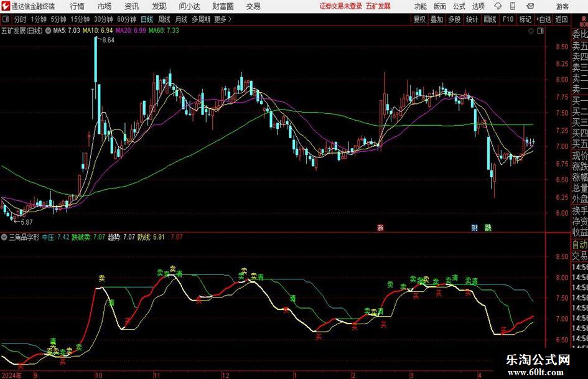Select the 周线 period tab
The width and height of the screenshot is (588, 379).
164,19
